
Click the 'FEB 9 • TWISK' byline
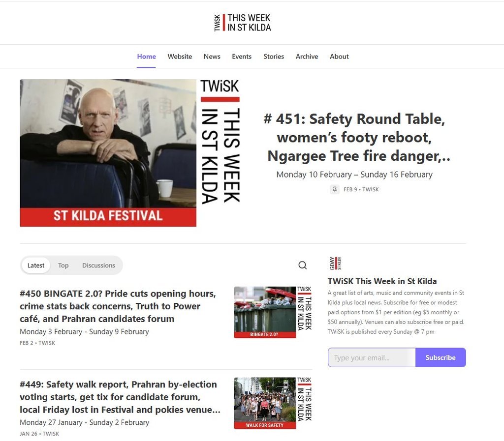pyautogui.click(x=361, y=189)
